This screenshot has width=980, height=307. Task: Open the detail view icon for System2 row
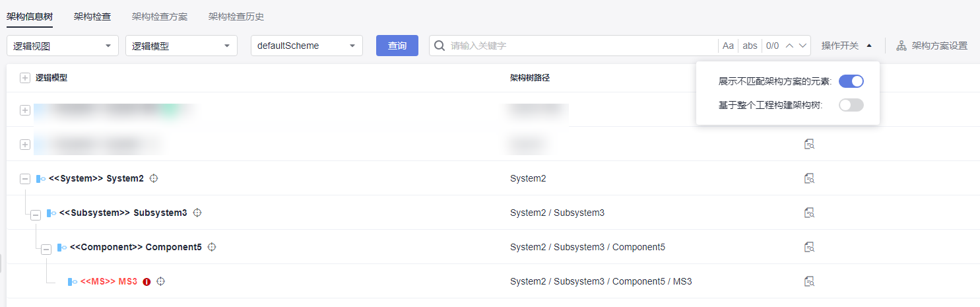tap(809, 178)
